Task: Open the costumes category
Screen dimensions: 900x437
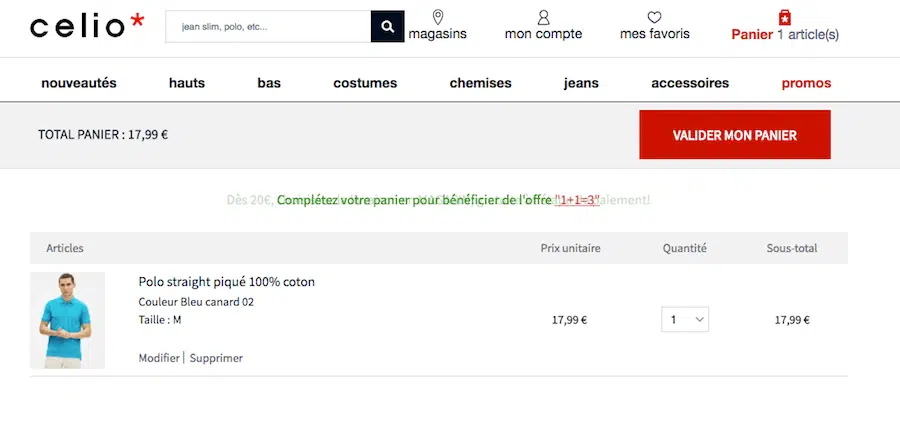Action: 365,83
